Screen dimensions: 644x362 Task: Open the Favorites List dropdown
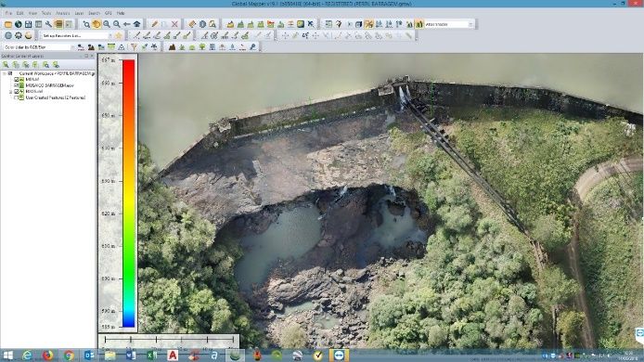[76, 36]
